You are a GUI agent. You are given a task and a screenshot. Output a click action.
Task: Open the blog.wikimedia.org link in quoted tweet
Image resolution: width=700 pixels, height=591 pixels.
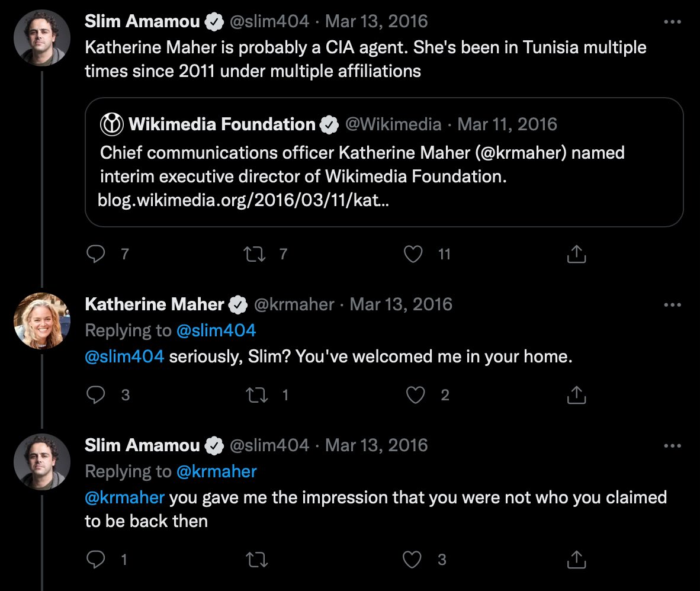click(x=243, y=201)
